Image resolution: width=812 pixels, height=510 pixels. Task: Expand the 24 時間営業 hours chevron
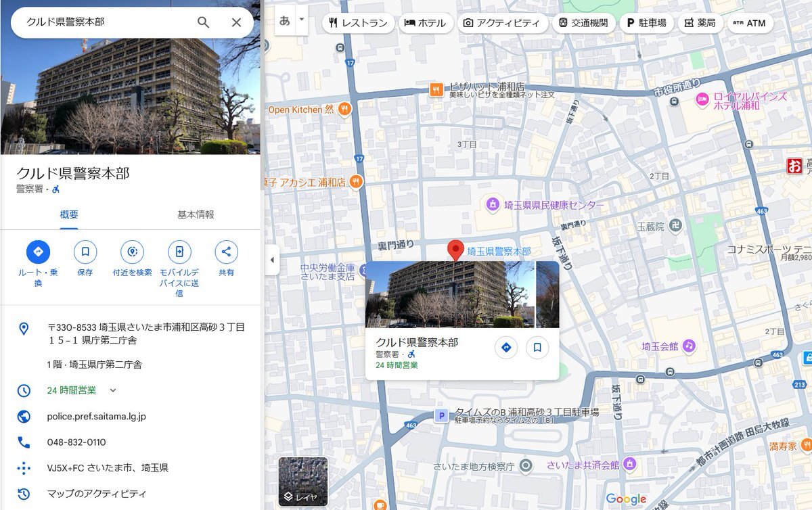click(113, 390)
